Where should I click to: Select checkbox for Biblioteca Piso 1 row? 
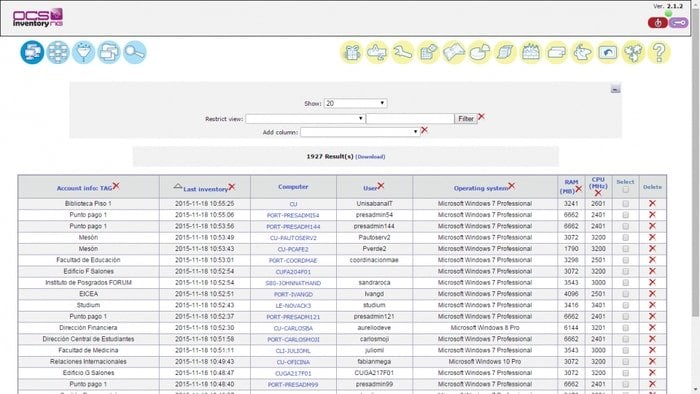pyautogui.click(x=625, y=203)
